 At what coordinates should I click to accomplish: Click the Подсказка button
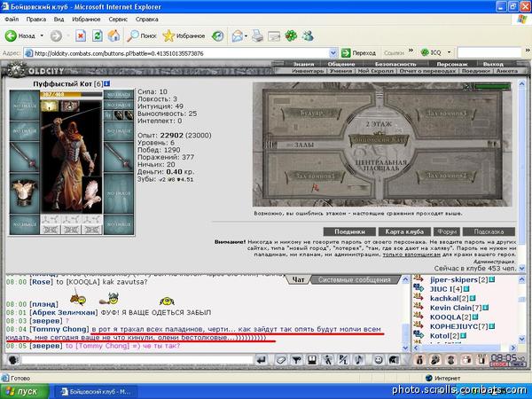[x=489, y=231]
